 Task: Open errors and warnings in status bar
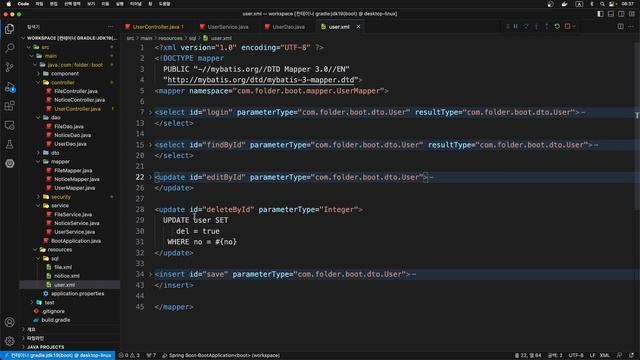click(129, 356)
